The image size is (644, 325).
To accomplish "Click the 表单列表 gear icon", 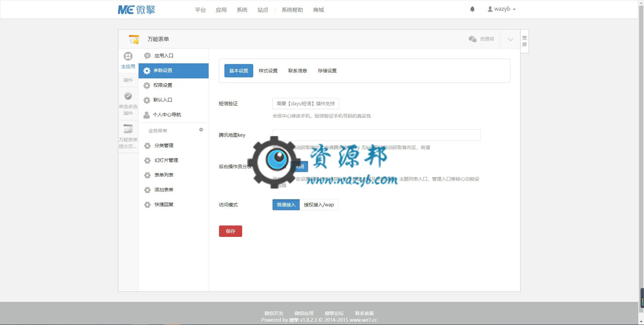I will (x=147, y=175).
